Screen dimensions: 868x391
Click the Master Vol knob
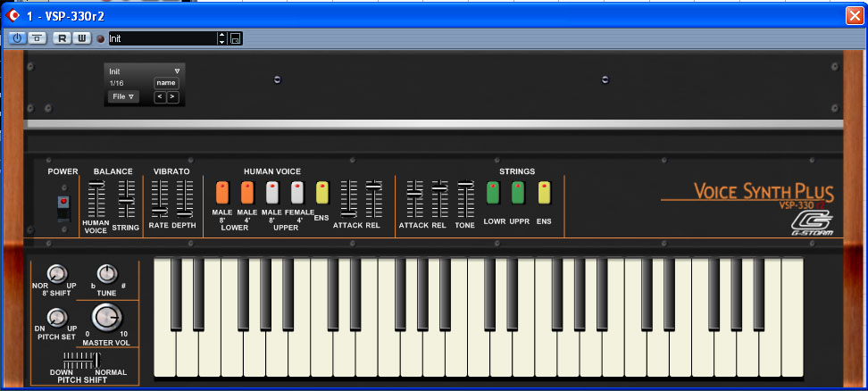pos(106,318)
